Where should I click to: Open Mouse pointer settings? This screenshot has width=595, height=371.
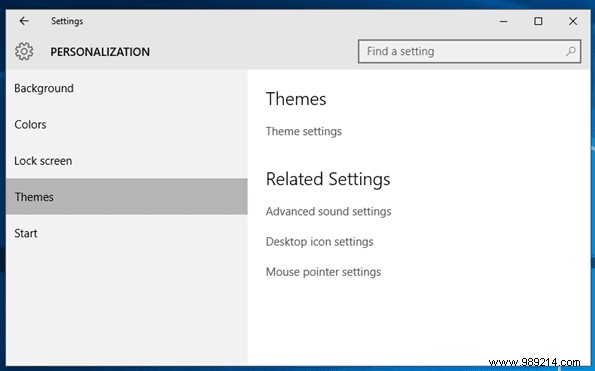(323, 272)
